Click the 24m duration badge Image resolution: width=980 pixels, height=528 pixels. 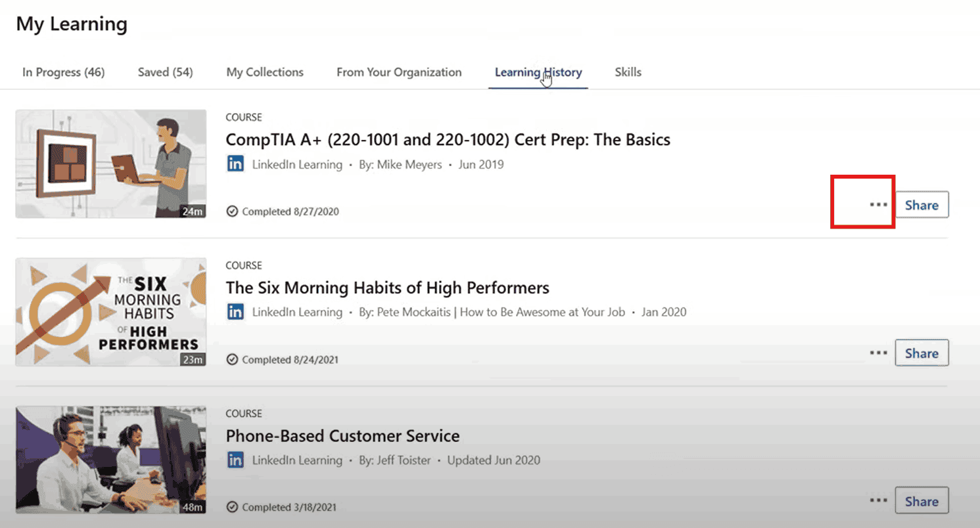click(x=193, y=211)
